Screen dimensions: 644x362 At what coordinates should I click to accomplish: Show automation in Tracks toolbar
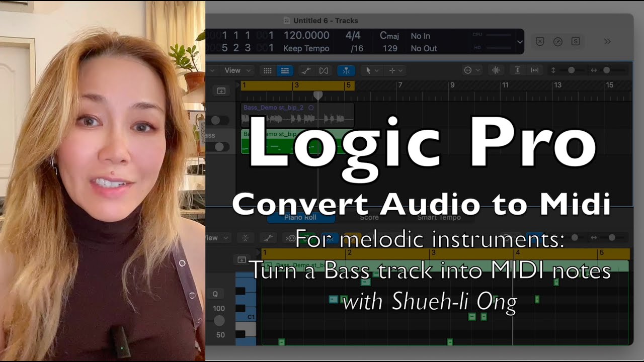tap(306, 71)
